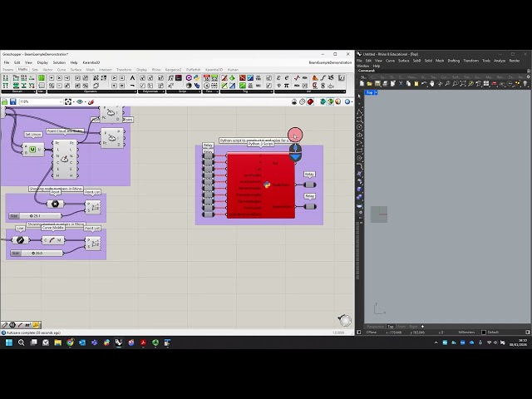Expand the Operators ribbon panel
Viewport: 532px width, 399px height.
[91, 91]
